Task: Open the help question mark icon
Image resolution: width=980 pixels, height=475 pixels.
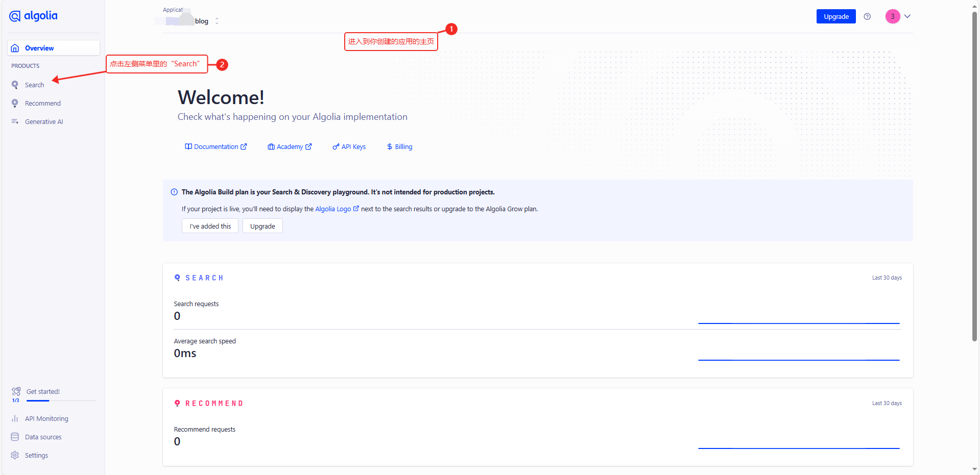Action: point(867,16)
